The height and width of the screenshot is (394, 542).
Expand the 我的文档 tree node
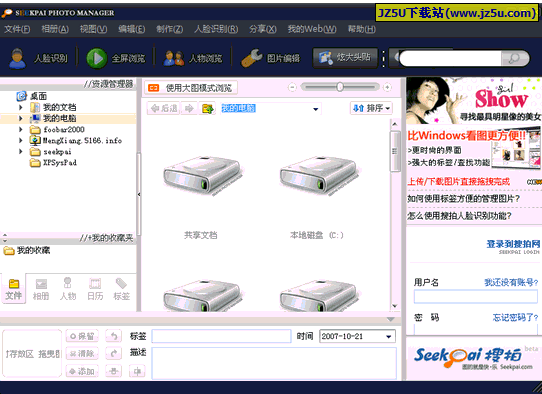(x=21, y=107)
